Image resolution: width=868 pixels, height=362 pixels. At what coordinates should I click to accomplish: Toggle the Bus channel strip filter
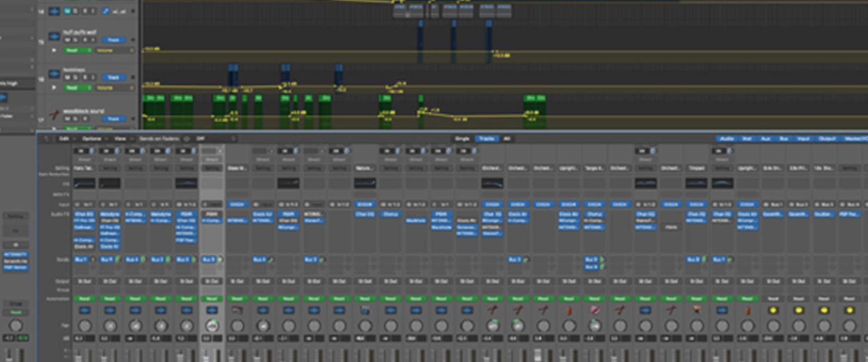tap(784, 138)
